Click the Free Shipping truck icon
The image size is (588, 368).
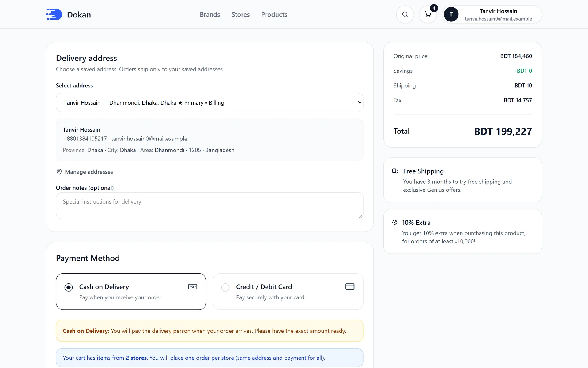coord(395,171)
